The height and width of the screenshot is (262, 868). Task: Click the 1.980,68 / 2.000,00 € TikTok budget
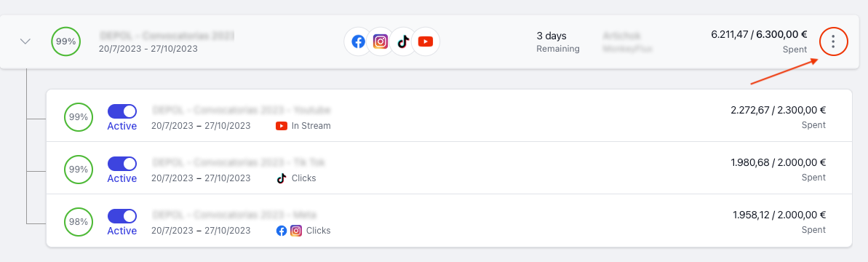pyautogui.click(x=779, y=163)
